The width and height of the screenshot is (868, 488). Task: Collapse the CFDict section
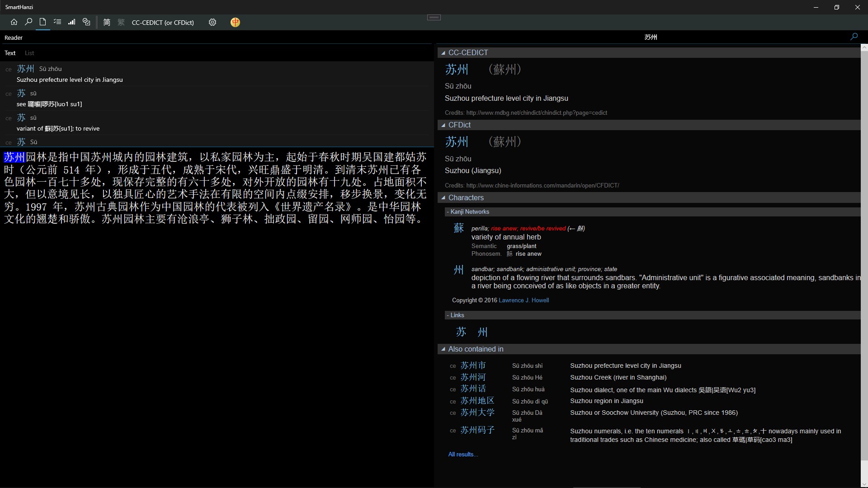tap(443, 125)
